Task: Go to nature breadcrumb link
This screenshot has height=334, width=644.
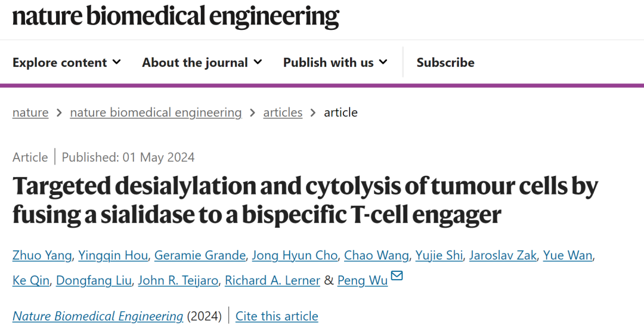Action: 30,112
